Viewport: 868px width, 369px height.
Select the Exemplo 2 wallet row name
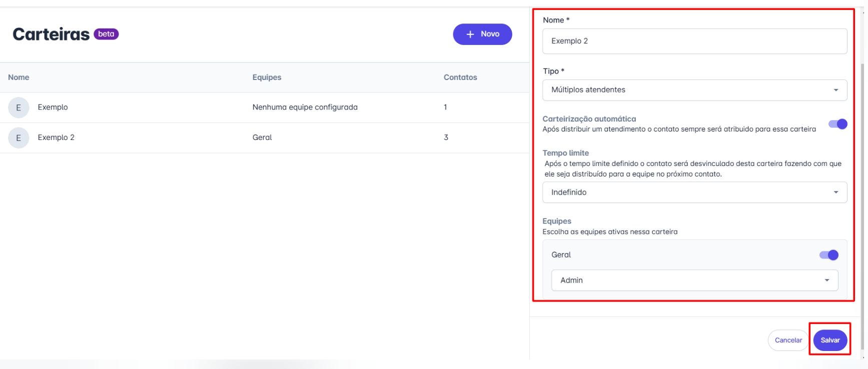tap(56, 137)
